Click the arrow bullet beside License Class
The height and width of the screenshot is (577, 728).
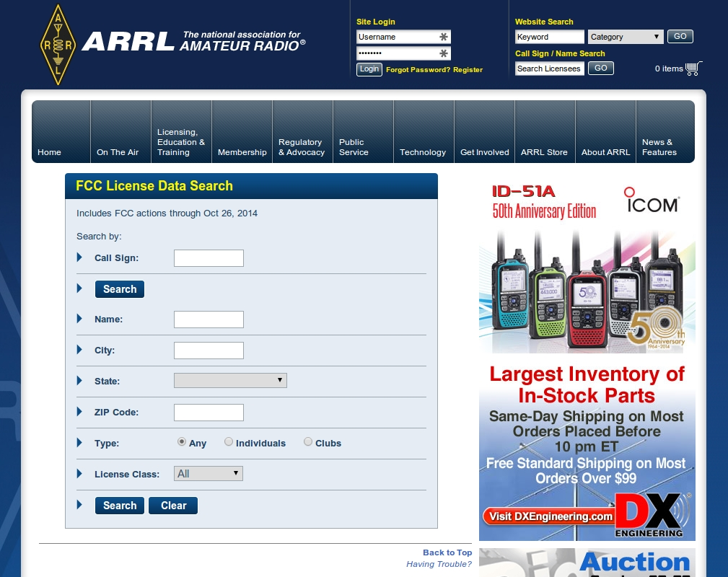(x=79, y=473)
